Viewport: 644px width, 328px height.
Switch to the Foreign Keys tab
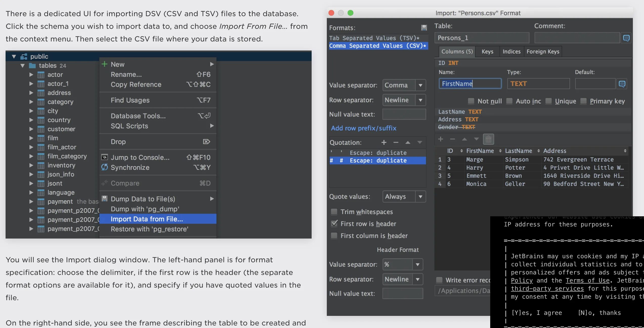[x=543, y=52]
